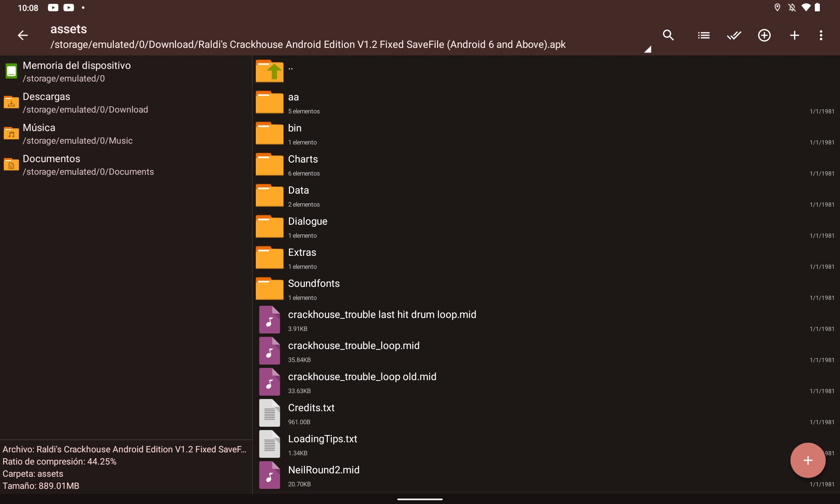This screenshot has height=504, width=840.
Task: Click the Extras folder name
Action: tap(302, 252)
